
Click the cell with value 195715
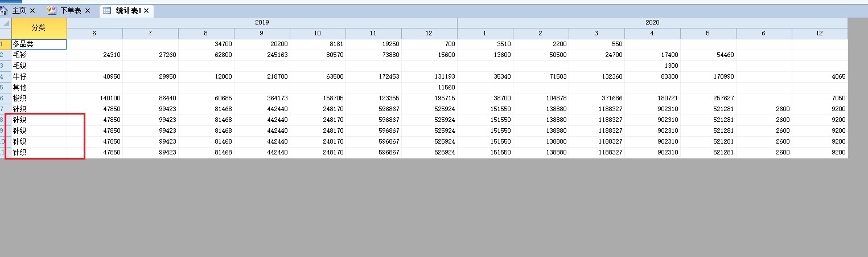[429, 98]
